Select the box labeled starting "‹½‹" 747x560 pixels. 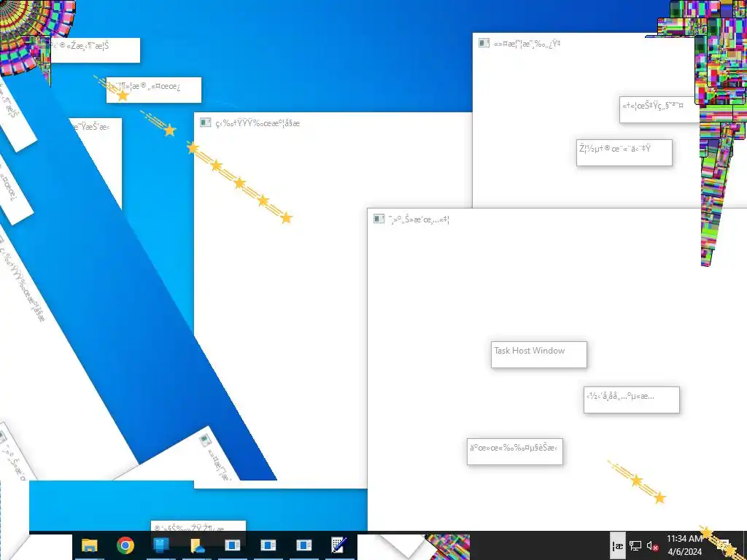(x=631, y=400)
